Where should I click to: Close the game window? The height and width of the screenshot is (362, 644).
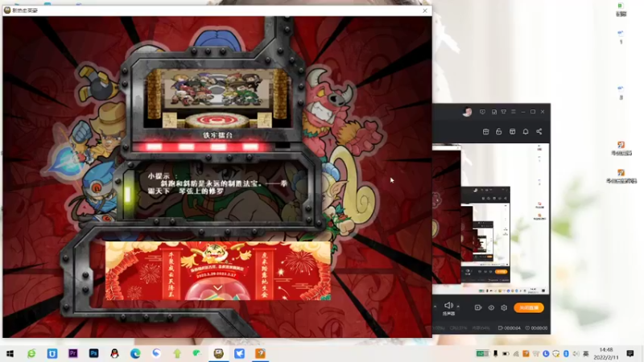[425, 10]
